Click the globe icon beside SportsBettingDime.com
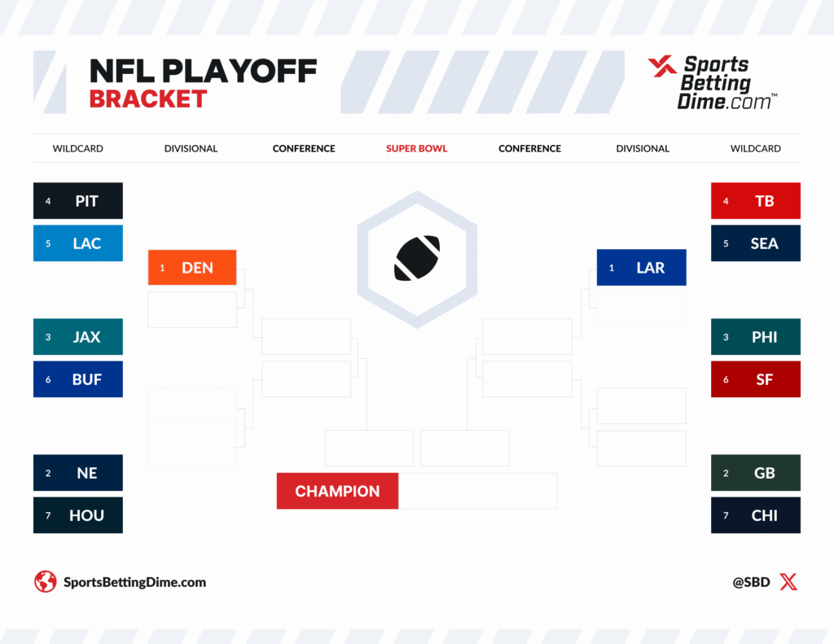834x644 pixels. point(45,581)
